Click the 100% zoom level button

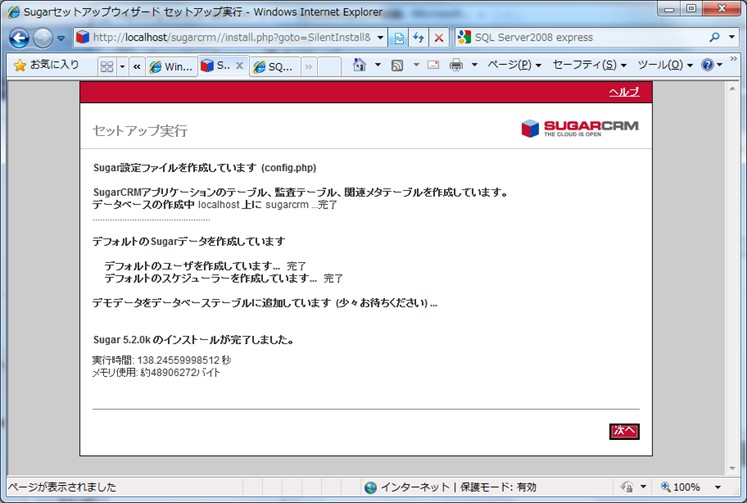[x=680, y=487]
